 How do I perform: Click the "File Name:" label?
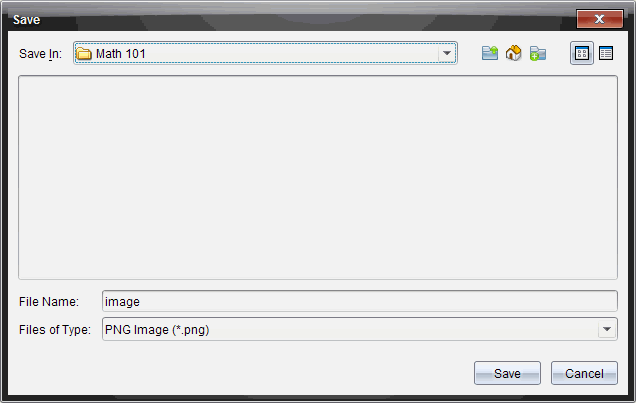(x=48, y=301)
